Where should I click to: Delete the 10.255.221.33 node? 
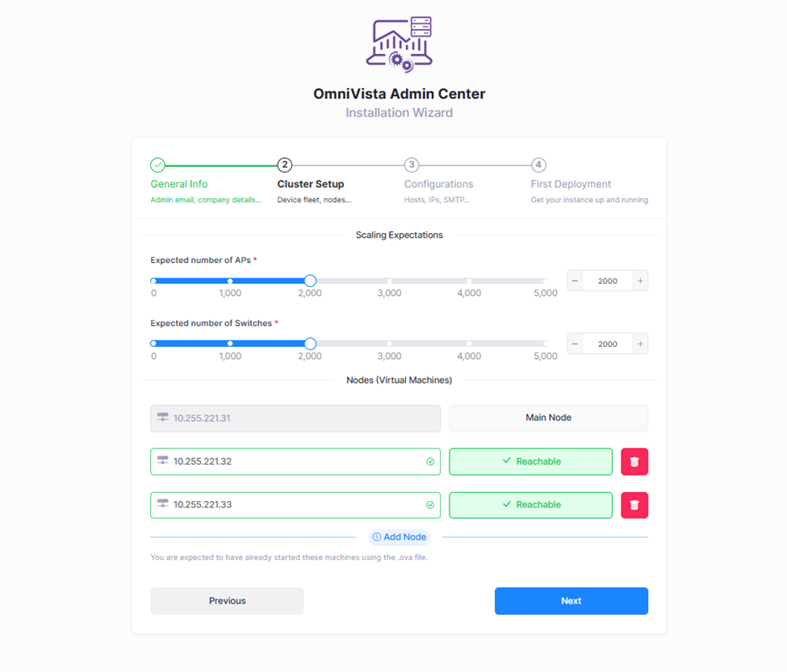pyautogui.click(x=634, y=505)
